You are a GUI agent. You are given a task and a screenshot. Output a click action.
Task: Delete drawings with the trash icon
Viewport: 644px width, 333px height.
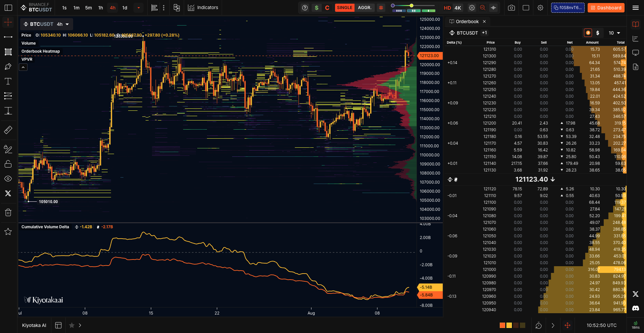pos(8,212)
